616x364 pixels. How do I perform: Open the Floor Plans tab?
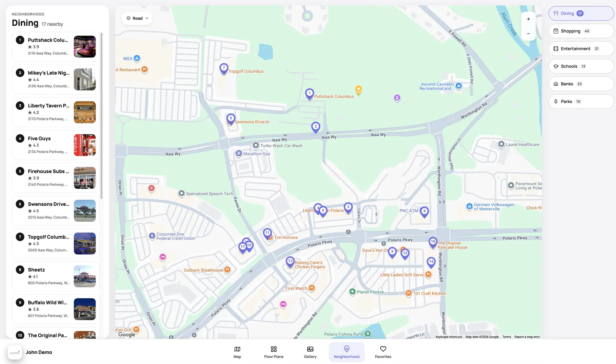(274, 352)
